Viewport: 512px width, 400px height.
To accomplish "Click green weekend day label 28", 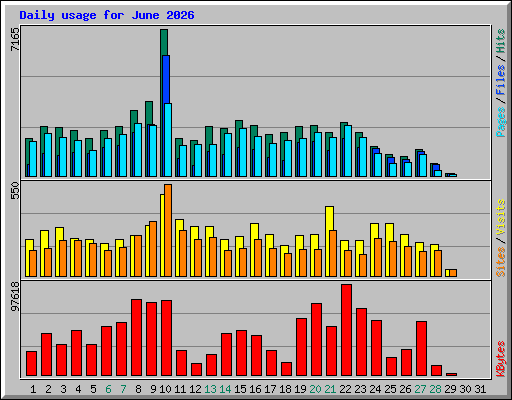I will click(x=435, y=389).
